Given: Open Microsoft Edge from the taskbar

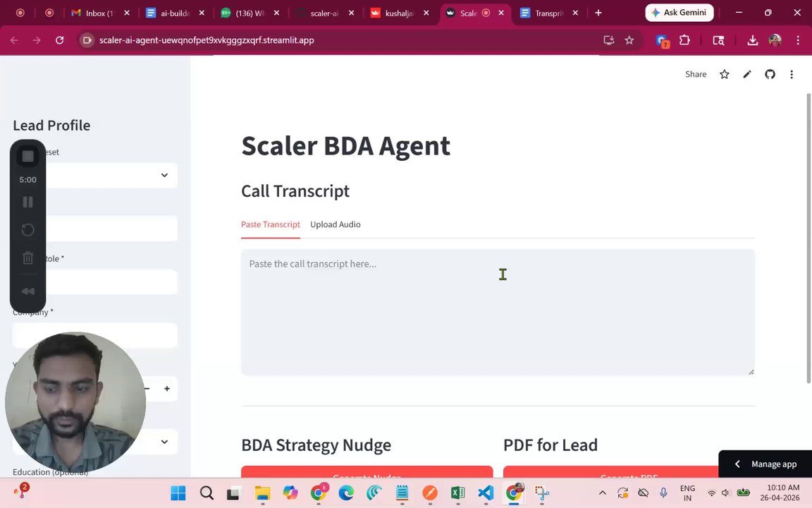Looking at the screenshot, I should pyautogui.click(x=346, y=492).
